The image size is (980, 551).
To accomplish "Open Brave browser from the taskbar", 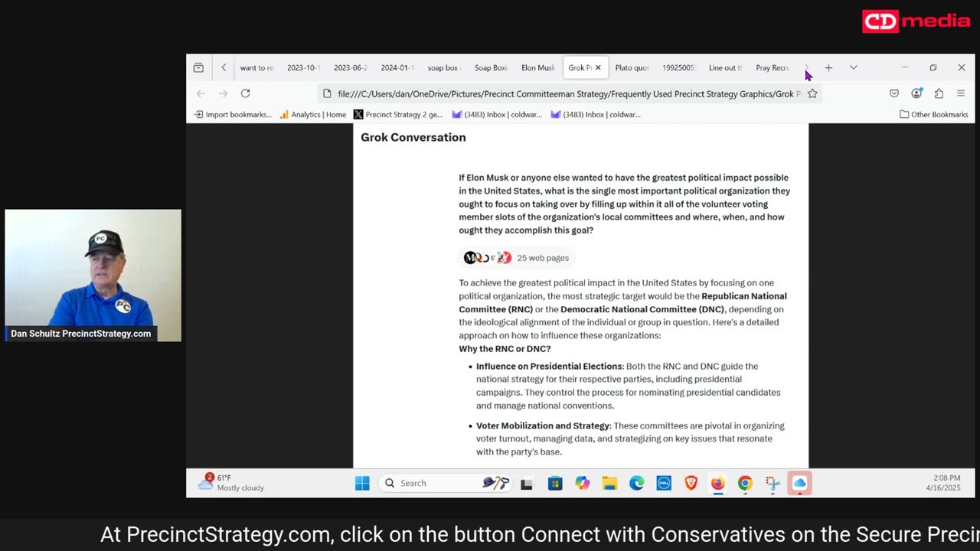I will coord(691,484).
